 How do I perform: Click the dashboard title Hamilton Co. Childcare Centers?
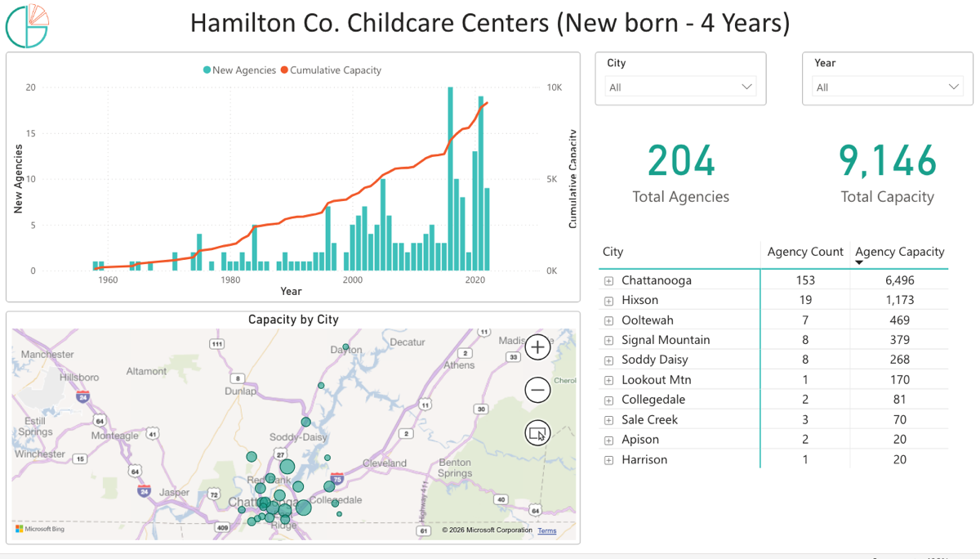pyautogui.click(x=490, y=23)
